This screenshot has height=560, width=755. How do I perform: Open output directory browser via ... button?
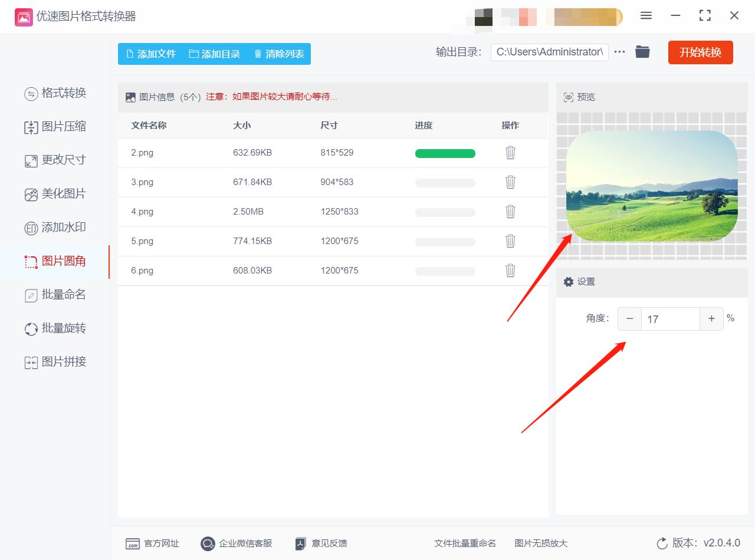619,52
